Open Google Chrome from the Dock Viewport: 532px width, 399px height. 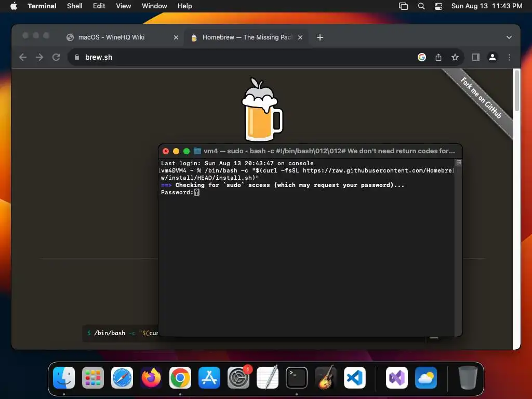(x=180, y=378)
